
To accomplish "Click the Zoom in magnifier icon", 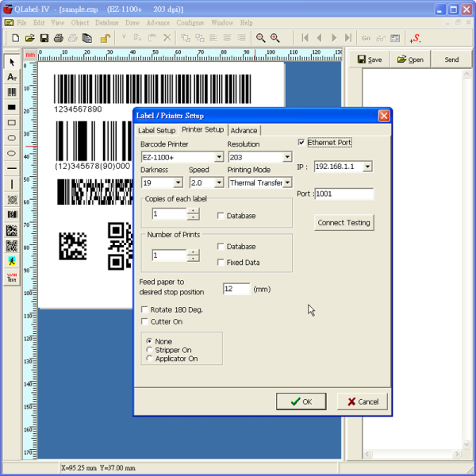I will tap(275, 38).
